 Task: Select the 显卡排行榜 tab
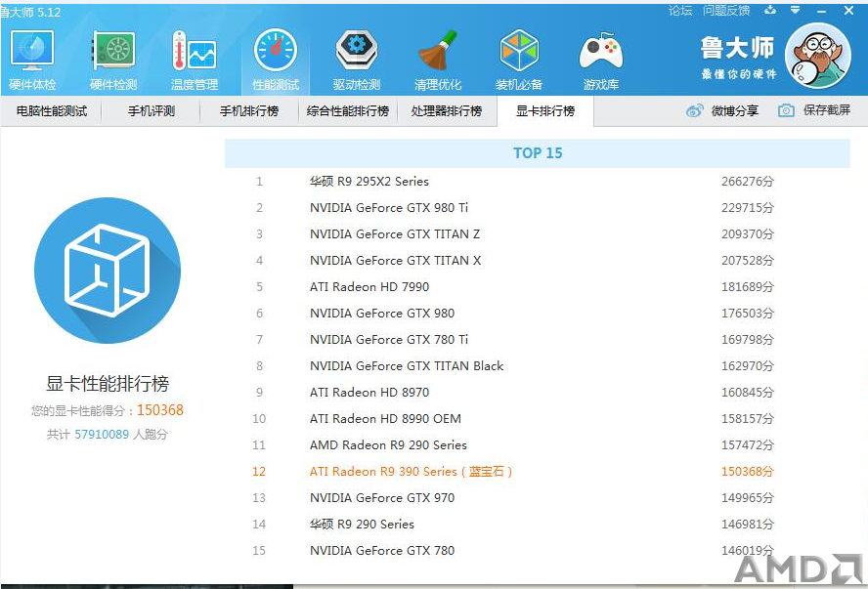tap(545, 111)
